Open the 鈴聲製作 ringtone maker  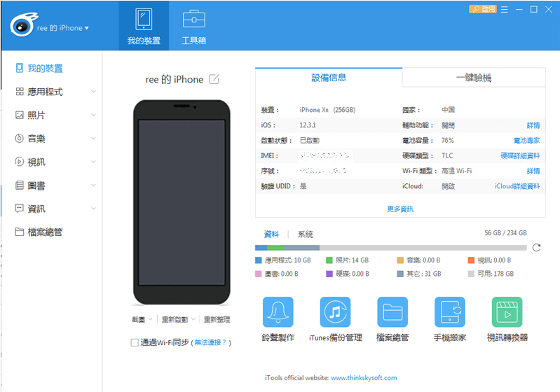click(x=278, y=319)
